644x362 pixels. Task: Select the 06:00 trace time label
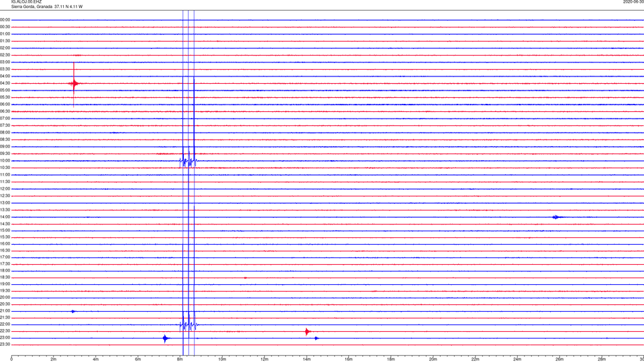[x=5, y=105]
